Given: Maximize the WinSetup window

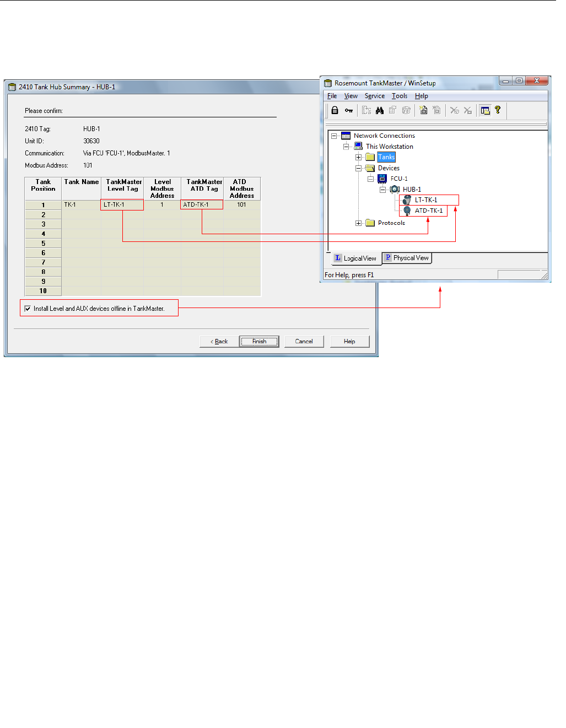Looking at the screenshot, I should pos(519,81).
